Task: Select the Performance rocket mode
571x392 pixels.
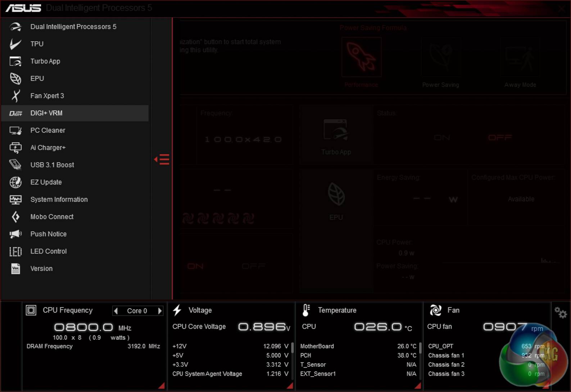Action: pyautogui.click(x=361, y=57)
